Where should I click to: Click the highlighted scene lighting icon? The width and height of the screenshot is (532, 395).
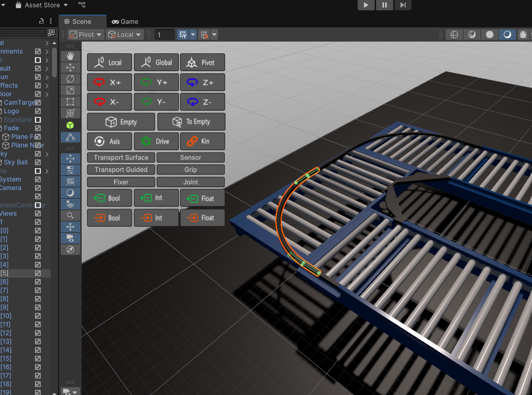[507, 34]
